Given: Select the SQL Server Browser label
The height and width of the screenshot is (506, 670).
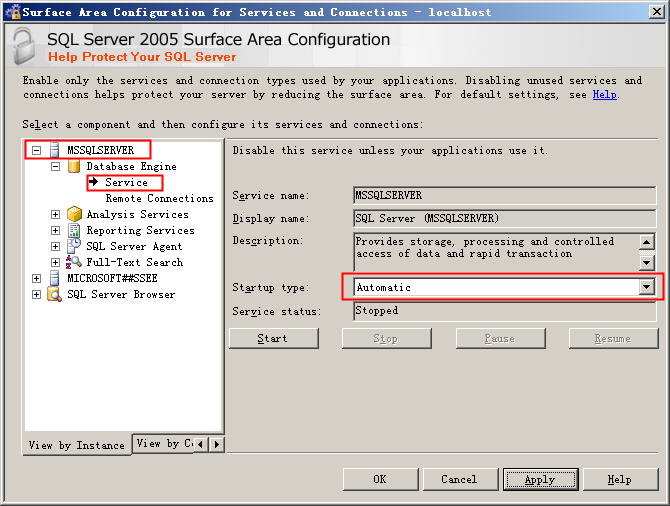Looking at the screenshot, I should pos(121,294).
